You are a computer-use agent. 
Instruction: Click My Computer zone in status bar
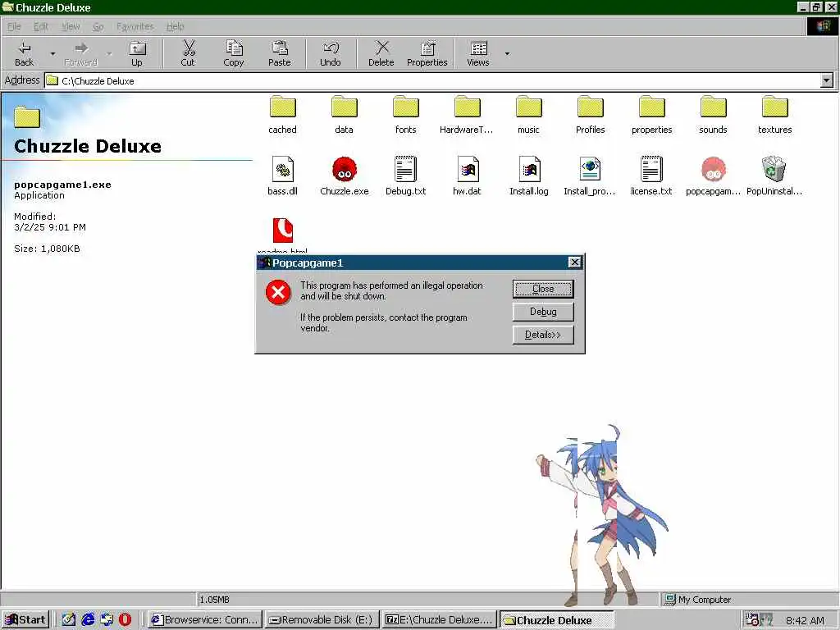tap(698, 600)
